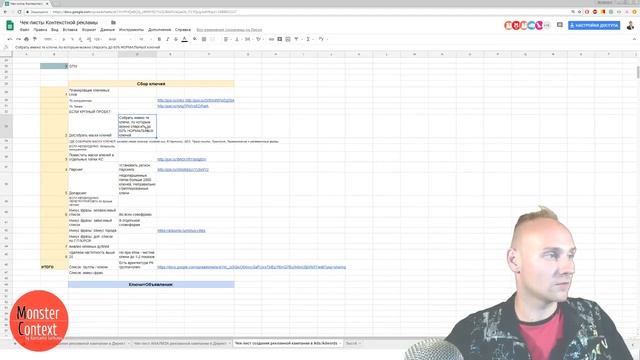The height and width of the screenshot is (360, 640).
Task: Open the text color picker
Action: (184, 39)
